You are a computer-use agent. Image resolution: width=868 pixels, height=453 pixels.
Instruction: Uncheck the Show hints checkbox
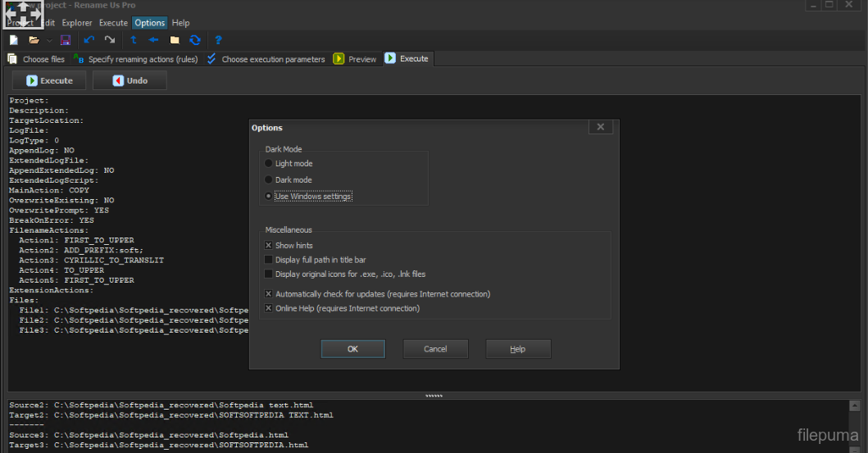coord(269,246)
